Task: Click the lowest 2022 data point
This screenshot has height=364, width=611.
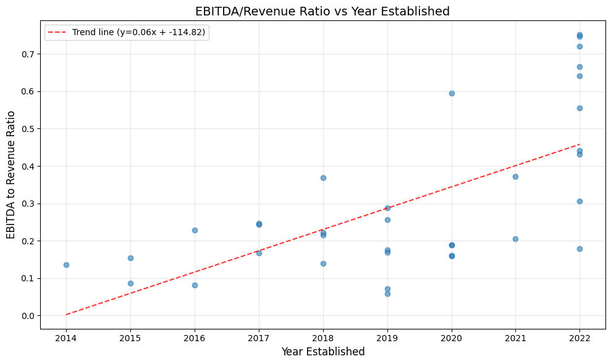Action: pyautogui.click(x=579, y=249)
